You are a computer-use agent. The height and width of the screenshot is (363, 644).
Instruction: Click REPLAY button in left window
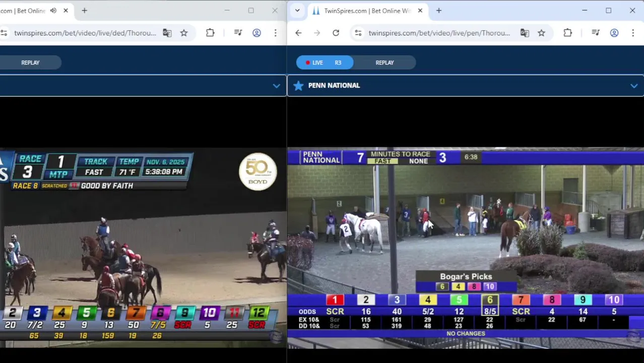pyautogui.click(x=30, y=63)
